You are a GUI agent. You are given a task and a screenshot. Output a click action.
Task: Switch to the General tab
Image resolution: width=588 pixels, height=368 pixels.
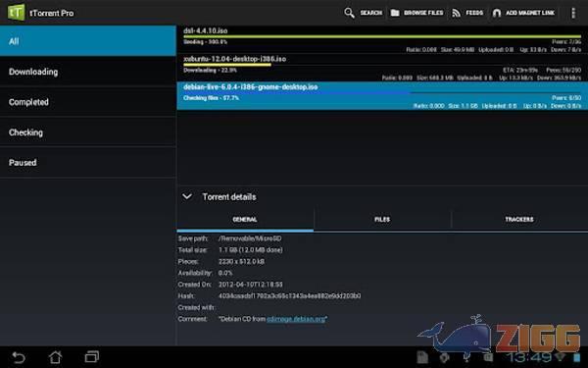tap(245, 219)
